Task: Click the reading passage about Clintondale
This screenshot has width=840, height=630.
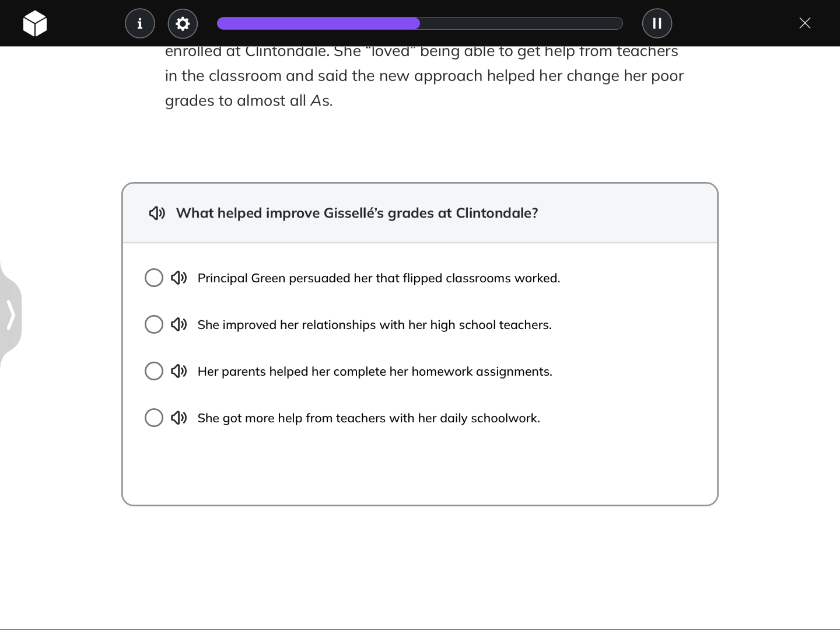Action: point(424,76)
